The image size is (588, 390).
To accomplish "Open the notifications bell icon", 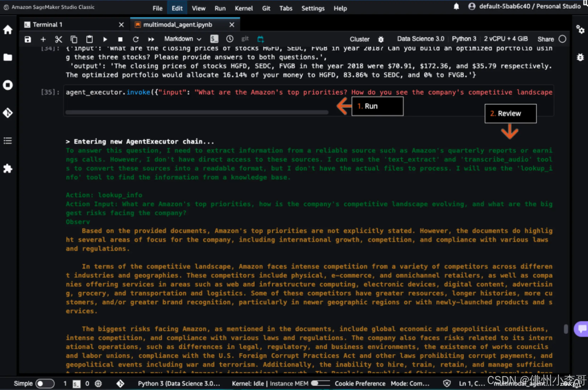I will coord(456,6).
